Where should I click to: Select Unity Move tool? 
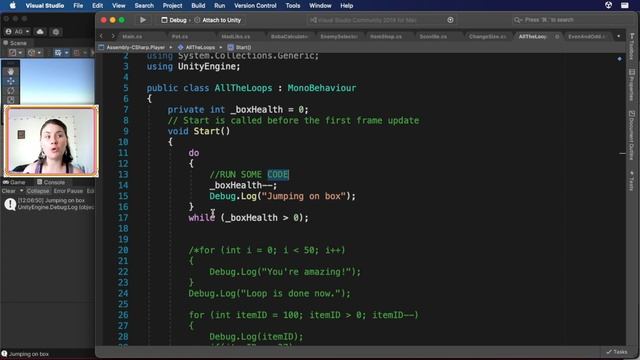pyautogui.click(x=11, y=81)
